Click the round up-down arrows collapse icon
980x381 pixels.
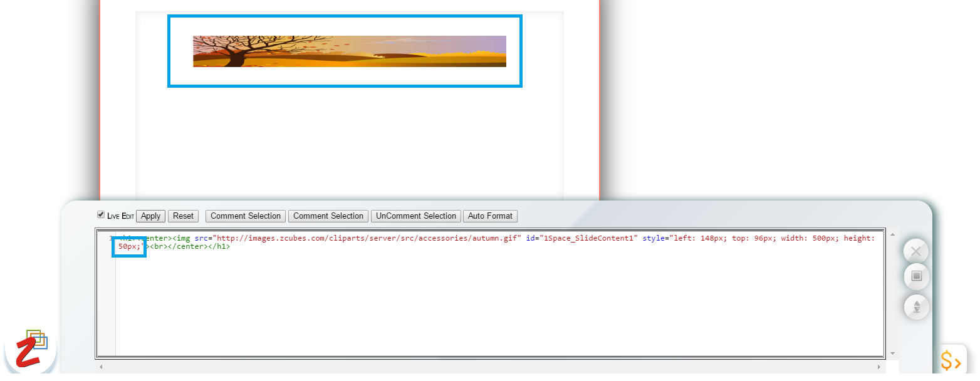coord(916,307)
